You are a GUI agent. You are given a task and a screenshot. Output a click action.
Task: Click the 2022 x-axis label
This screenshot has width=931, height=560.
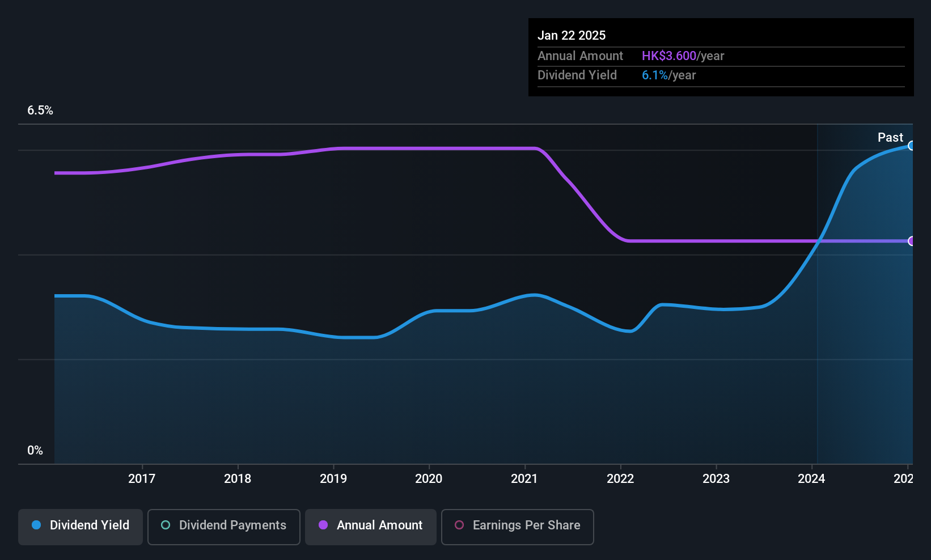tap(620, 478)
